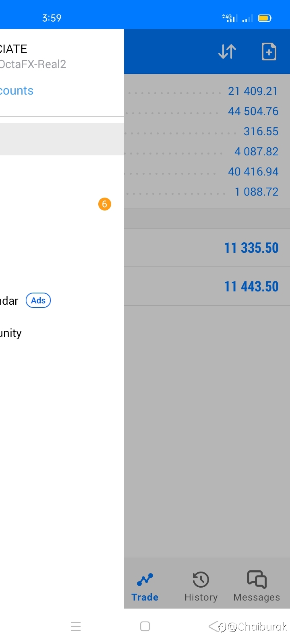Image resolution: width=290 pixels, height=644 pixels.
Task: Open the calendar item beside Ads
Action: [9, 301]
